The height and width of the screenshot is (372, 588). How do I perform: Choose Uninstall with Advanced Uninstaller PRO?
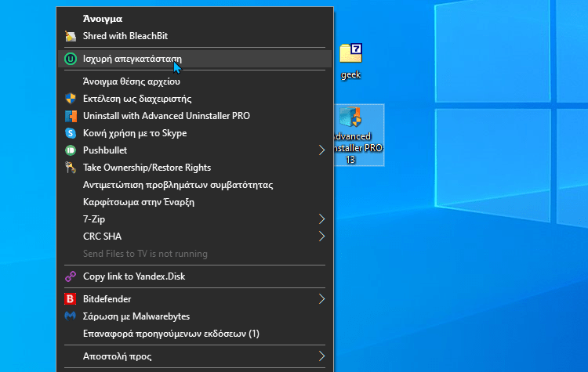[x=194, y=116]
